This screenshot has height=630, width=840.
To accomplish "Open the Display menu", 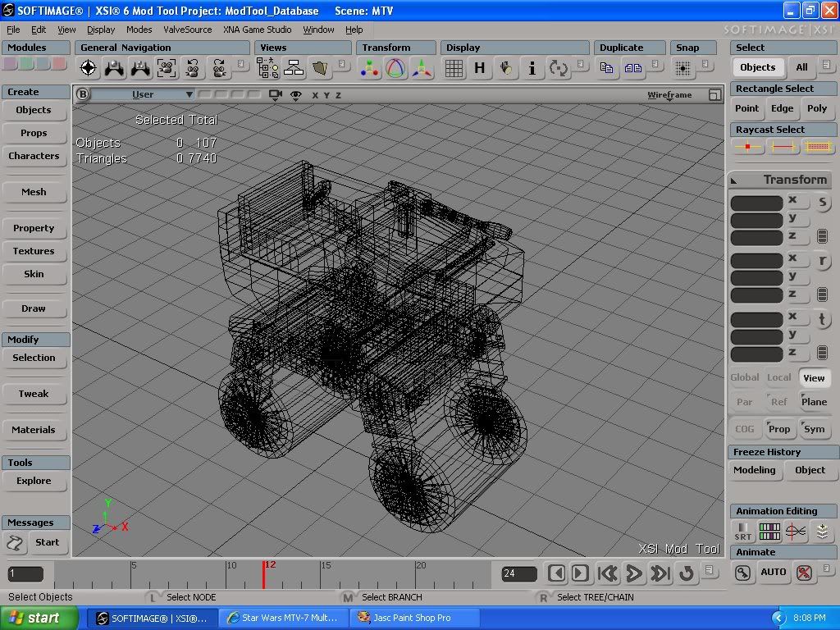I will [101, 30].
